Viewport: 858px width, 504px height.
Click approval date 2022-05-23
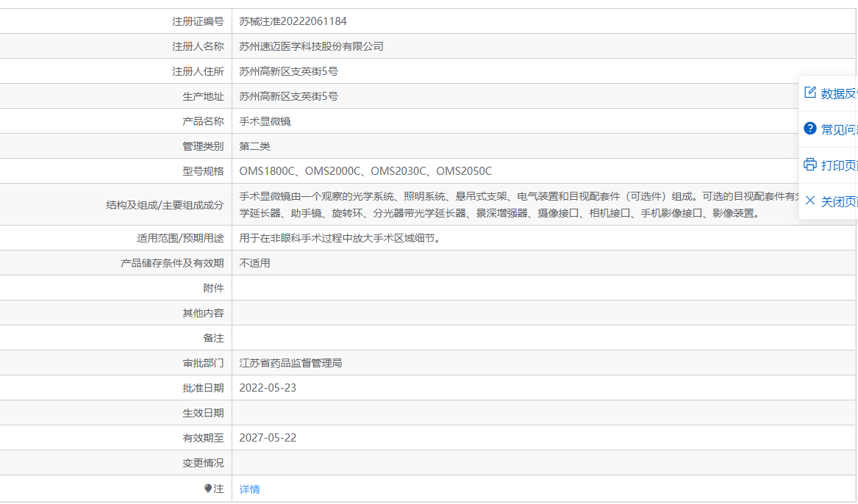tap(268, 388)
